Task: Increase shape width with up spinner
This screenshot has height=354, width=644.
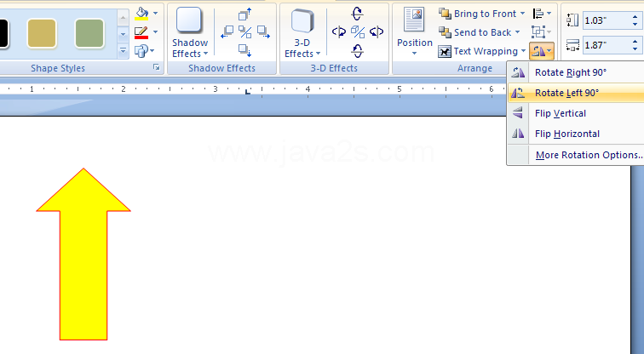Action: [635, 42]
